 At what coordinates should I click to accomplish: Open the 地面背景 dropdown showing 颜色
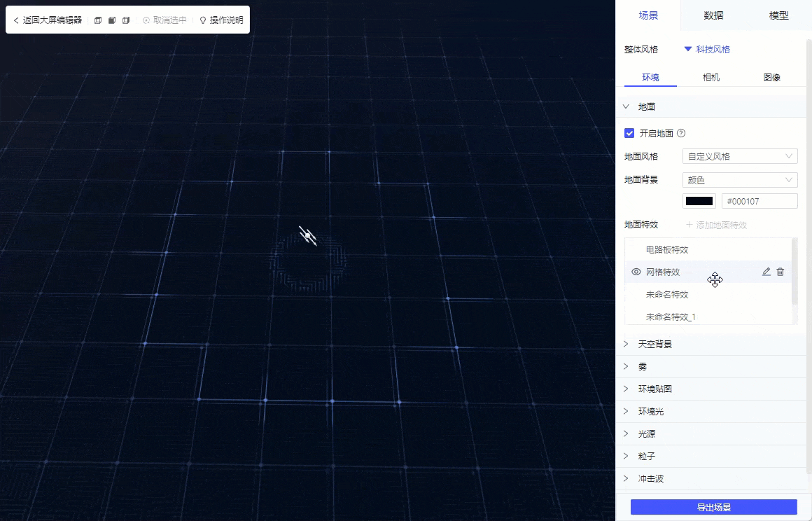pos(740,180)
